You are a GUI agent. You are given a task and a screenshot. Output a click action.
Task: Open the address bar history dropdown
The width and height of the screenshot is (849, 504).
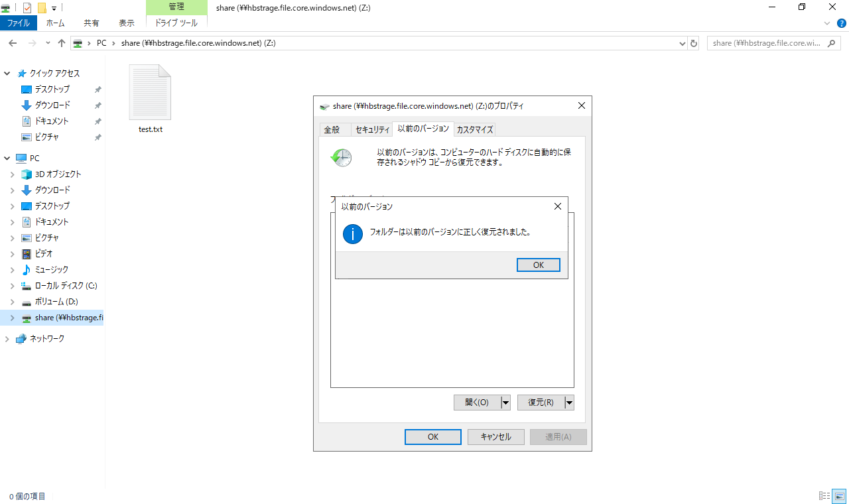(683, 43)
